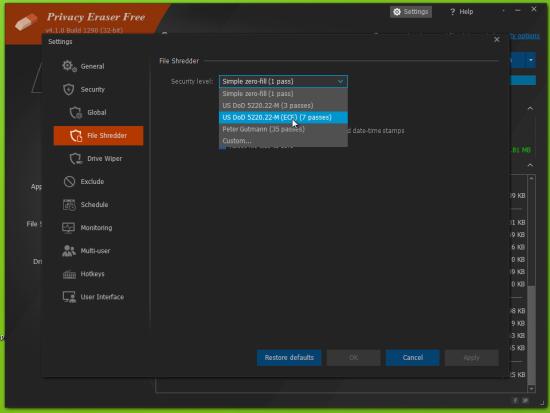
Task: Open the User Interface settings page
Action: 98,297
